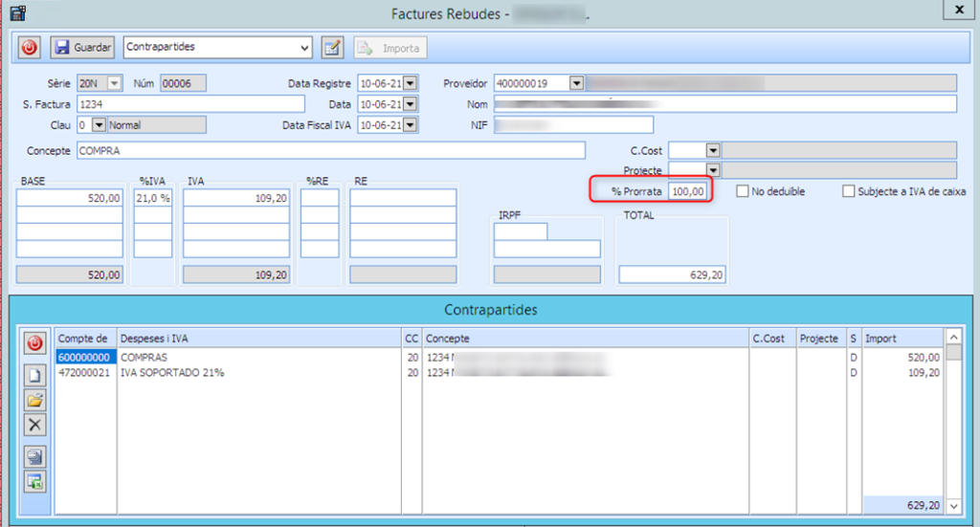Check Subjecte a IVA de caixa
Viewport: 980px width, 527px height.
(x=848, y=191)
